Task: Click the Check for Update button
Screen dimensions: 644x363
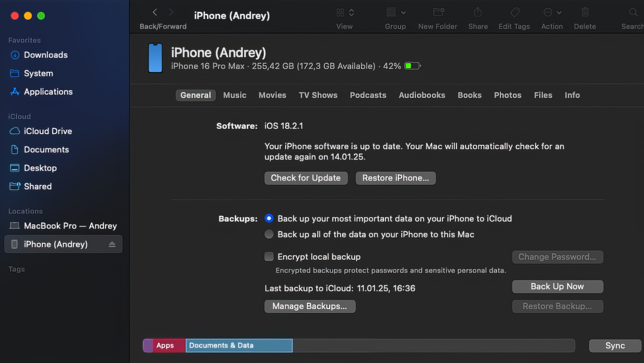Action: [305, 178]
